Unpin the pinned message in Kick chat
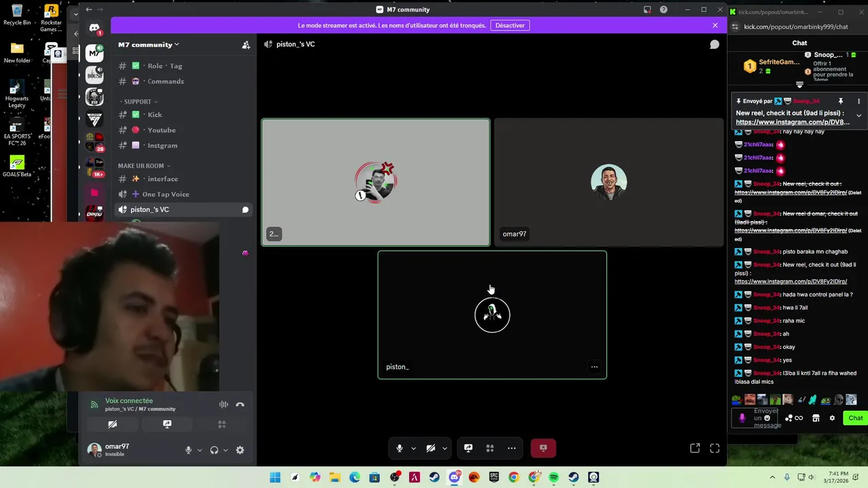Image resolution: width=868 pixels, height=488 pixels. pos(840,101)
